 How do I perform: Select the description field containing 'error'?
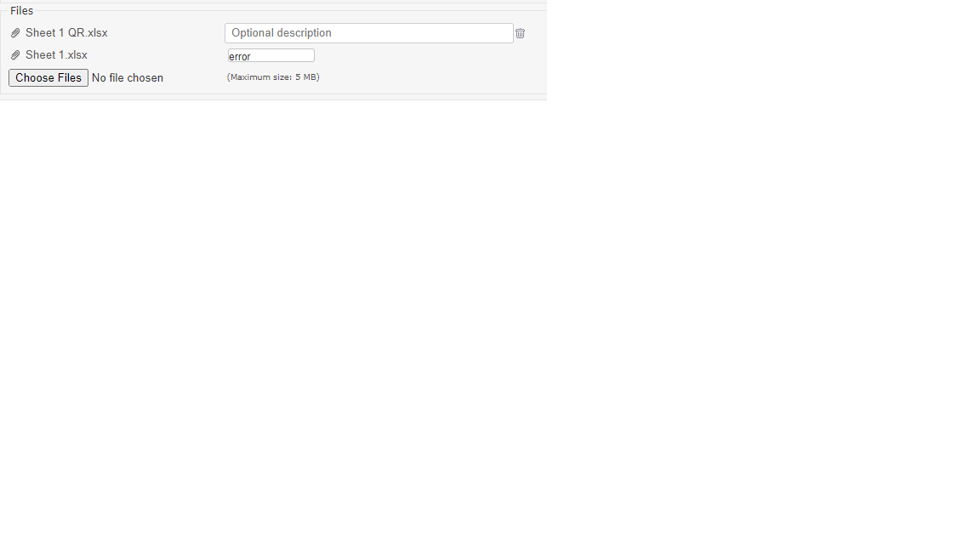click(271, 55)
